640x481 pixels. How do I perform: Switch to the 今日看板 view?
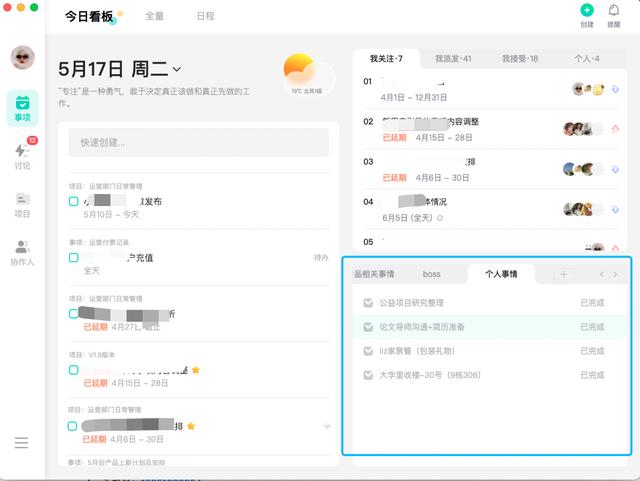(x=89, y=16)
